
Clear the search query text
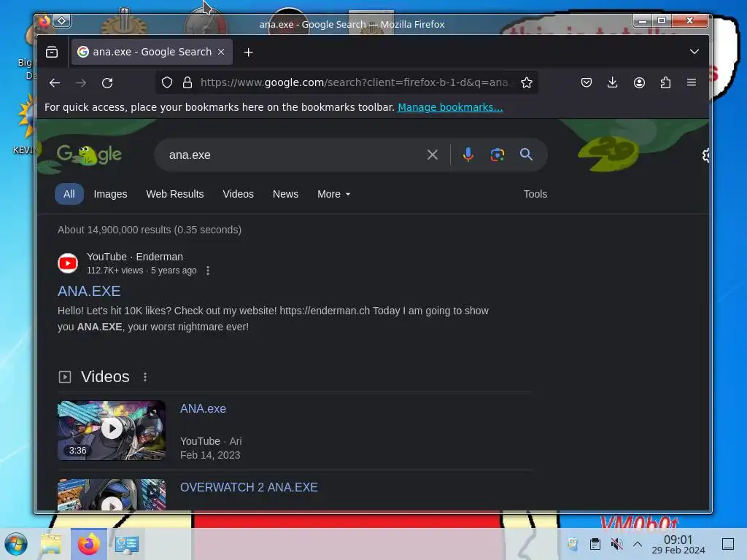pyautogui.click(x=433, y=155)
